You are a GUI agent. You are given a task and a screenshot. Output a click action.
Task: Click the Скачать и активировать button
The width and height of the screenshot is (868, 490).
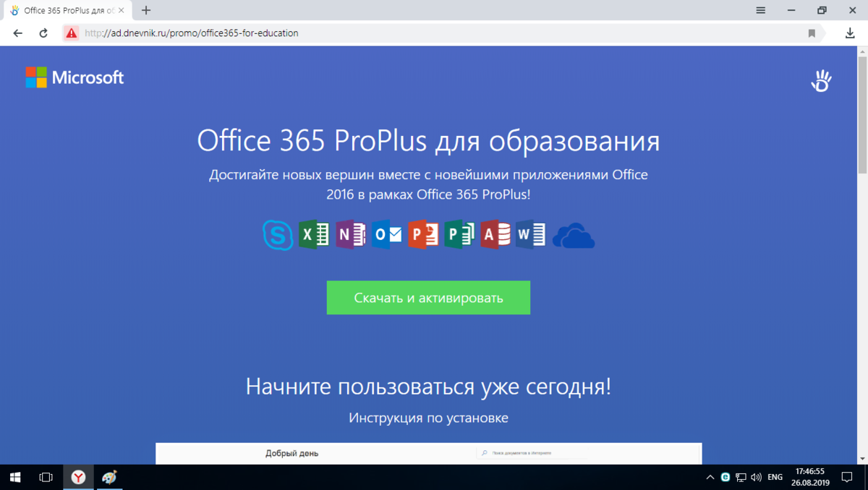point(428,297)
